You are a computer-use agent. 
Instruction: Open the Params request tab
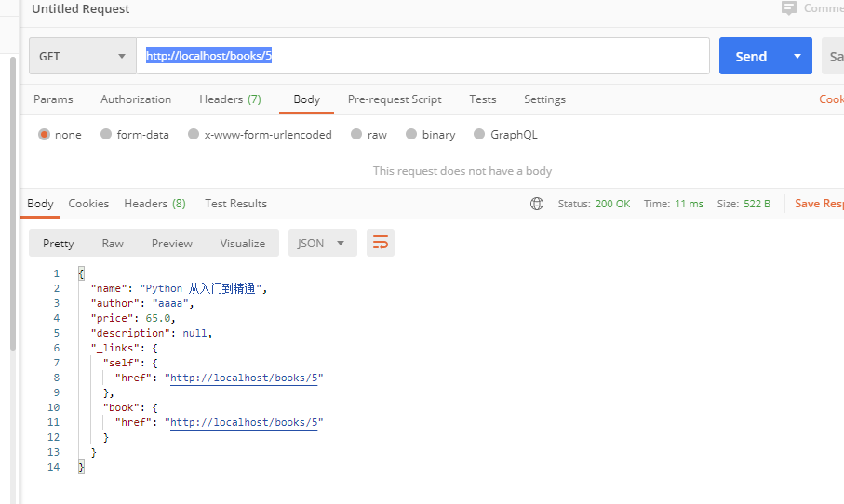tap(53, 99)
